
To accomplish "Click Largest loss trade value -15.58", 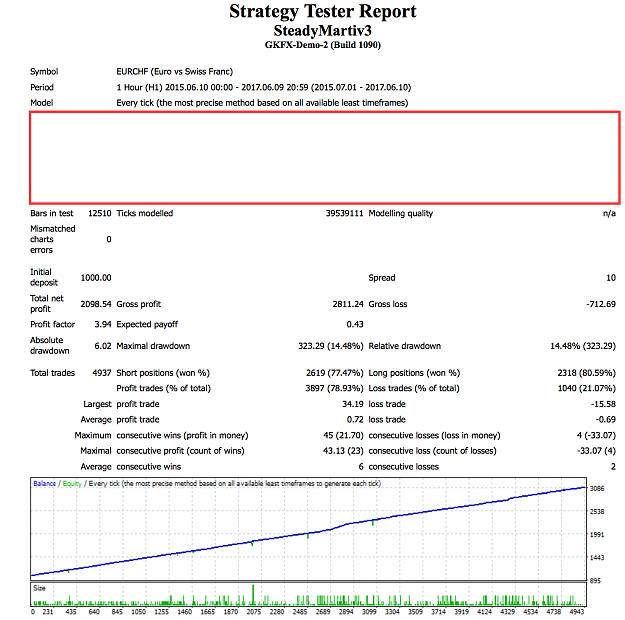I will pyautogui.click(x=603, y=404).
